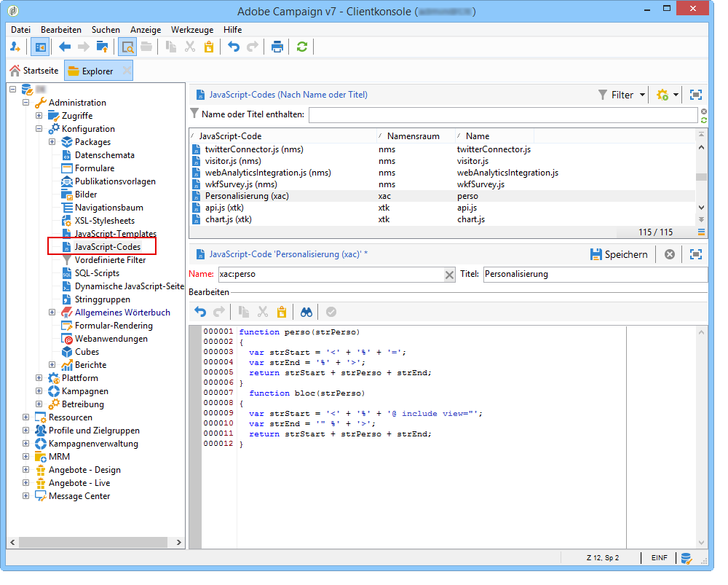Image resolution: width=728 pixels, height=585 pixels.
Task: Collapse the Konfiguration tree node
Action: point(39,129)
